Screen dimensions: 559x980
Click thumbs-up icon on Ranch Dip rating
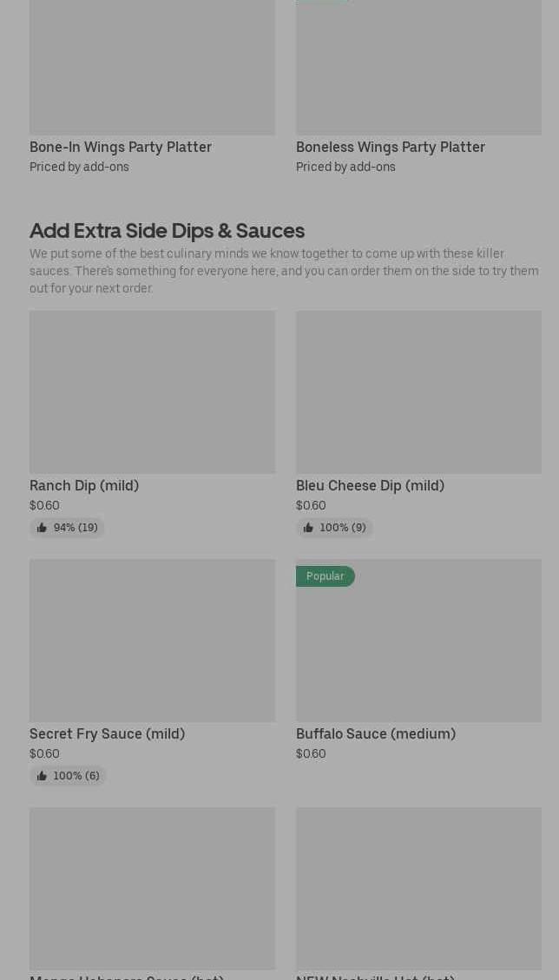(42, 528)
